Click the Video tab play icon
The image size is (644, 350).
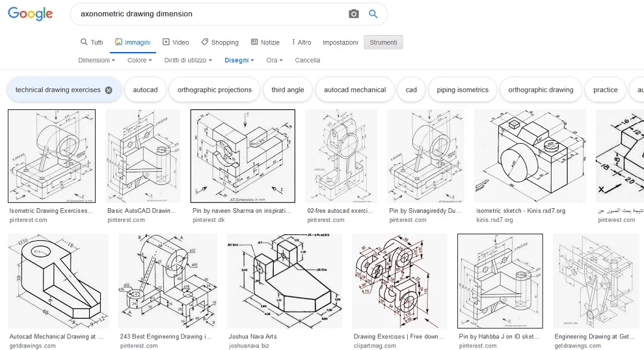pyautogui.click(x=166, y=42)
